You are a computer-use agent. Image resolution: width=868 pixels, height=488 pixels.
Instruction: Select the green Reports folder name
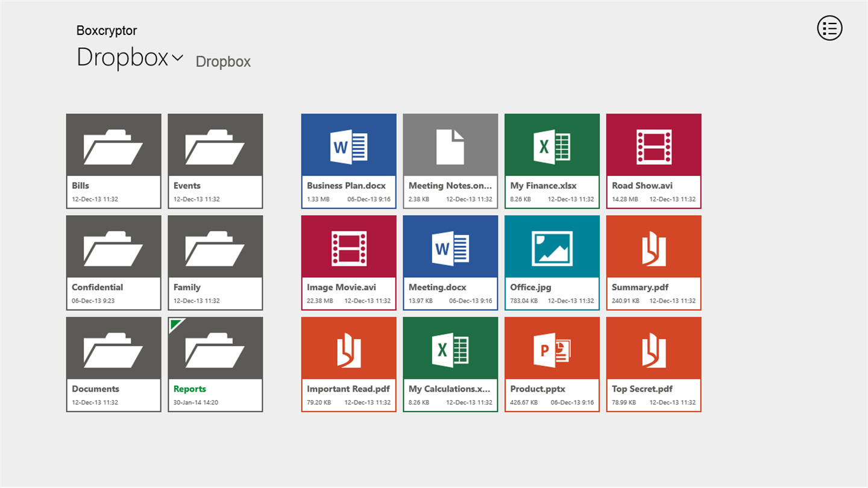click(x=190, y=389)
